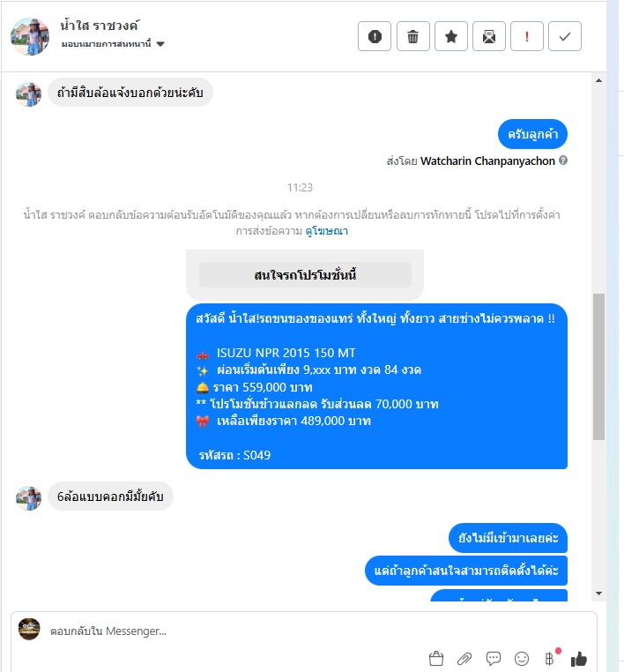
Task: Click the scroll down arrow in the chat
Action: click(x=598, y=594)
